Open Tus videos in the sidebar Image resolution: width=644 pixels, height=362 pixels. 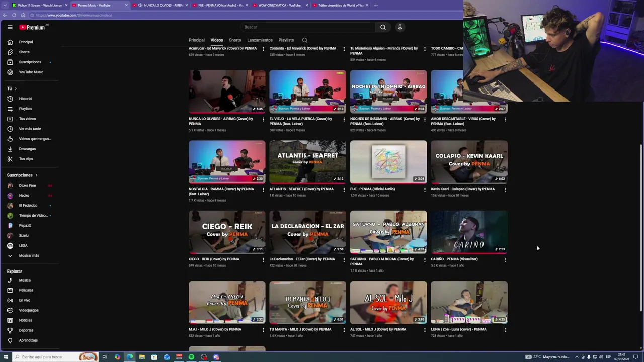point(29,119)
